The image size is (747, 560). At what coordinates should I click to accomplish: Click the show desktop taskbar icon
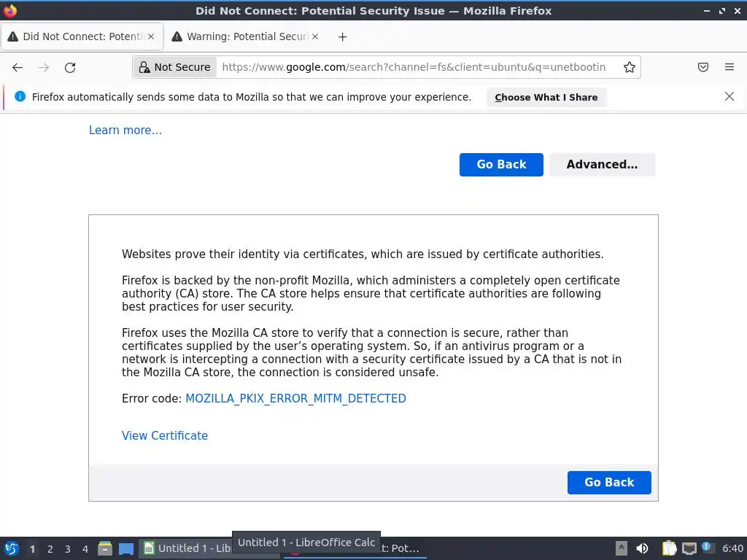(126, 548)
